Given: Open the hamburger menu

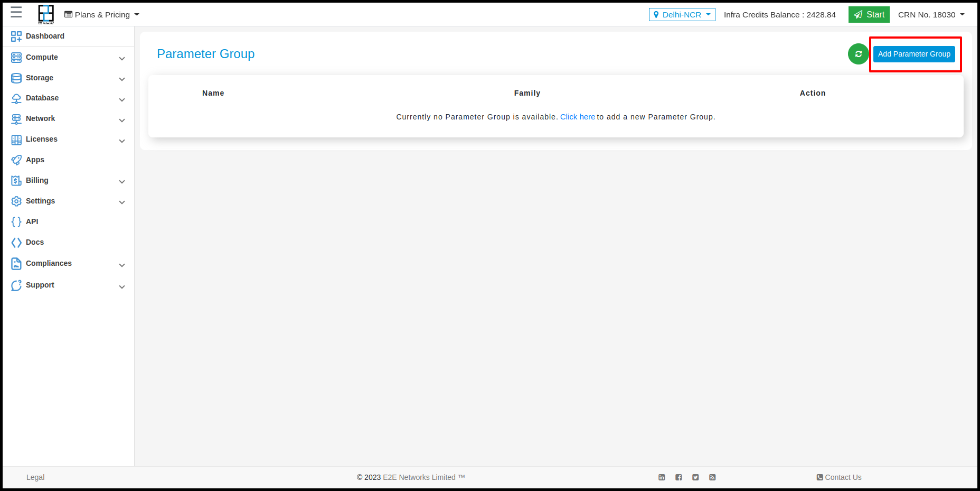Looking at the screenshot, I should (x=16, y=12).
